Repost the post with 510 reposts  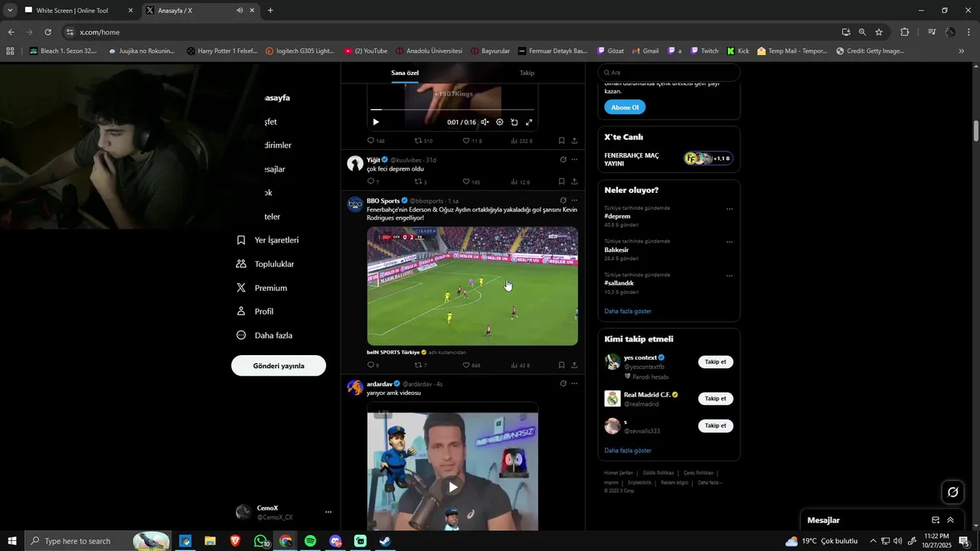point(423,141)
